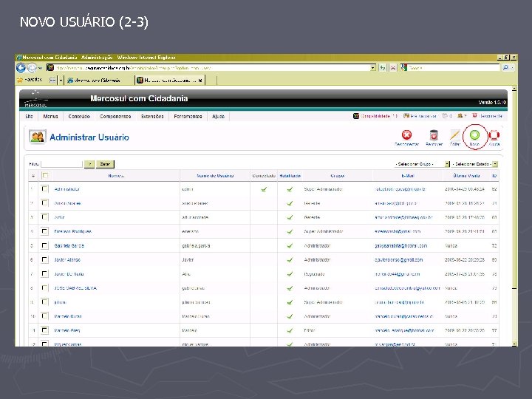
Task: Open the Componentes menu
Action: click(115, 117)
